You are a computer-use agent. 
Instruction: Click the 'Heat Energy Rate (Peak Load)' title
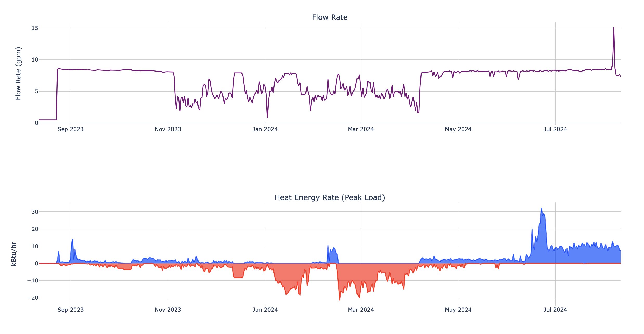329,198
